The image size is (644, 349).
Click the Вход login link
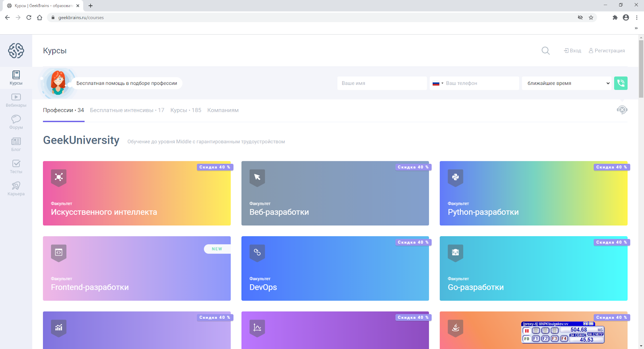[572, 51]
